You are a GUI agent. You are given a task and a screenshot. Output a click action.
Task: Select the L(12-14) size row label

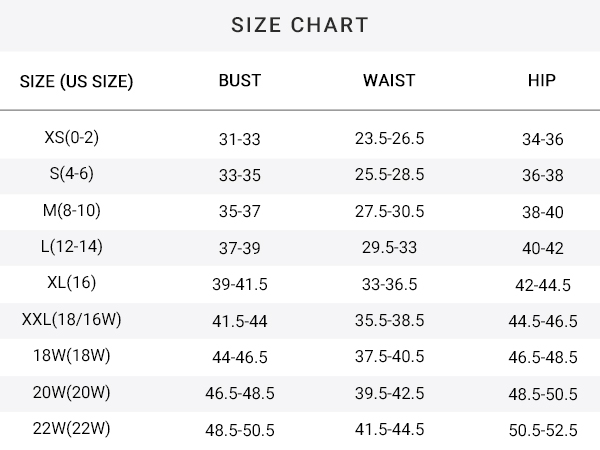coord(72,246)
